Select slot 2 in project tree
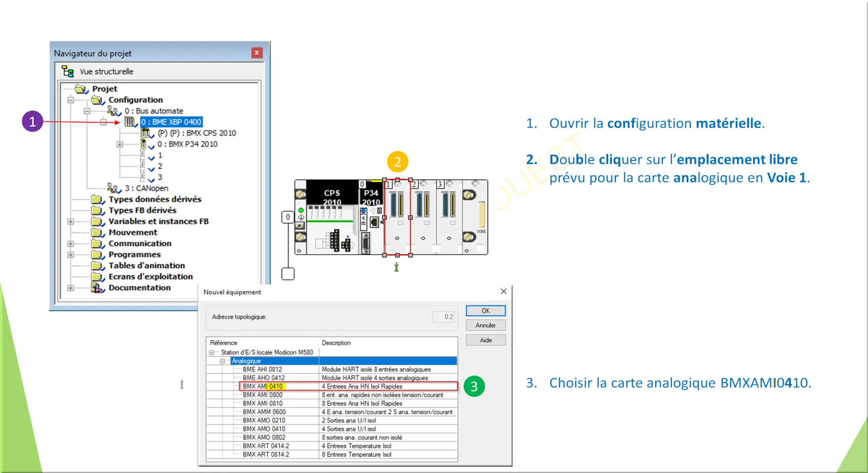The image size is (868, 473). pyautogui.click(x=160, y=167)
